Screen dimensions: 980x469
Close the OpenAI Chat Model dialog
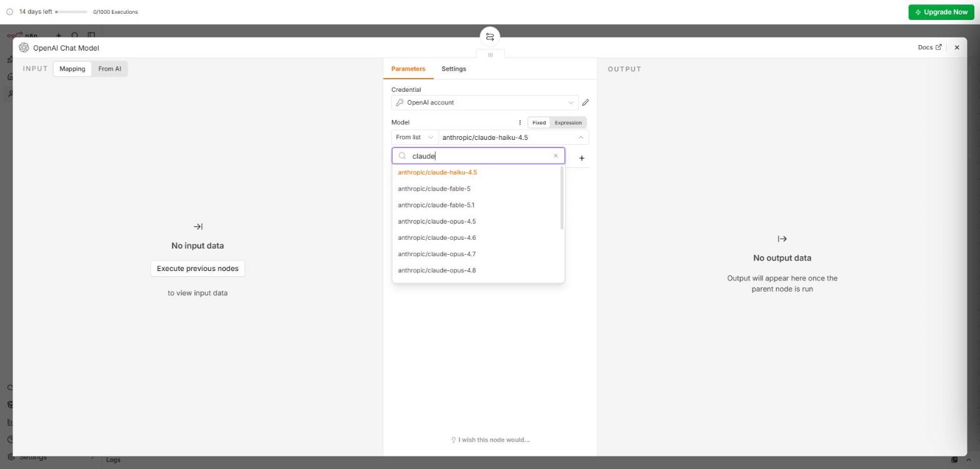coord(956,47)
